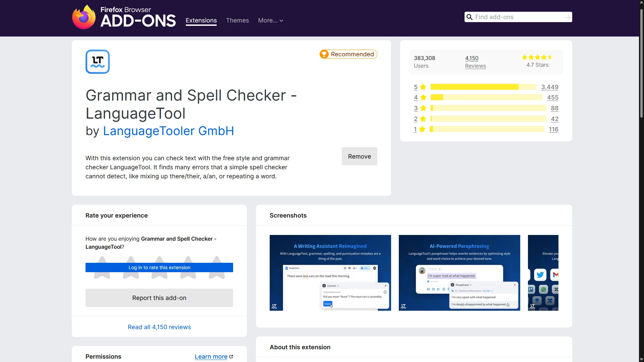644x362 pixels.
Task: Click the Firefox Browser Add-ons logo
Action: pyautogui.click(x=124, y=17)
